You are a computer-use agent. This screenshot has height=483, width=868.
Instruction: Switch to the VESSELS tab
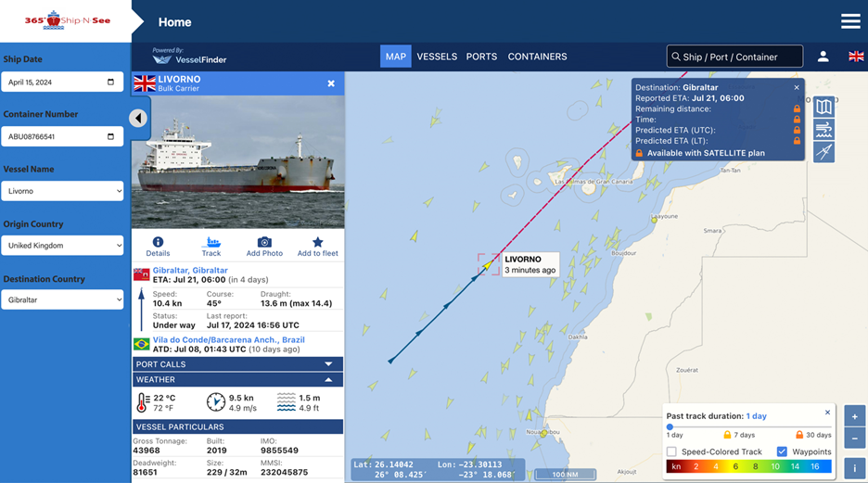(x=437, y=57)
